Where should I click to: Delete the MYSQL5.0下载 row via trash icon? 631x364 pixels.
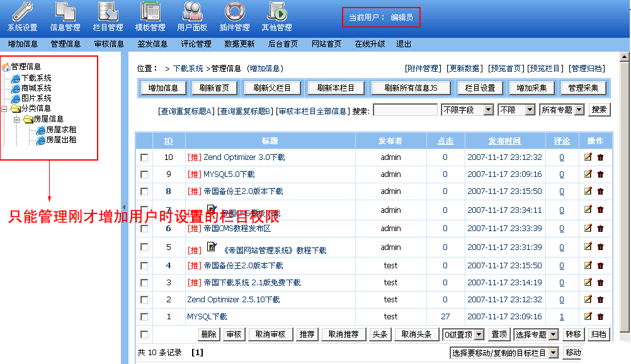tap(600, 174)
